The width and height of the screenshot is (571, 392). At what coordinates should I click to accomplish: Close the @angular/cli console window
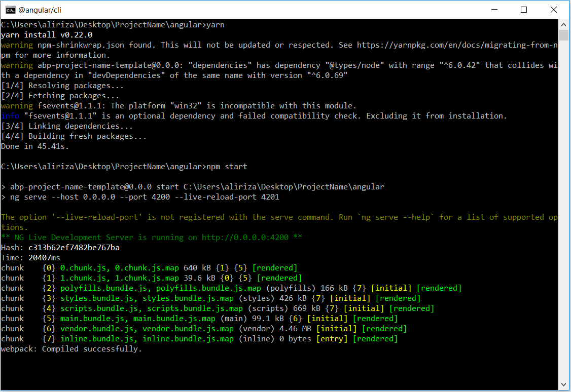pos(554,10)
